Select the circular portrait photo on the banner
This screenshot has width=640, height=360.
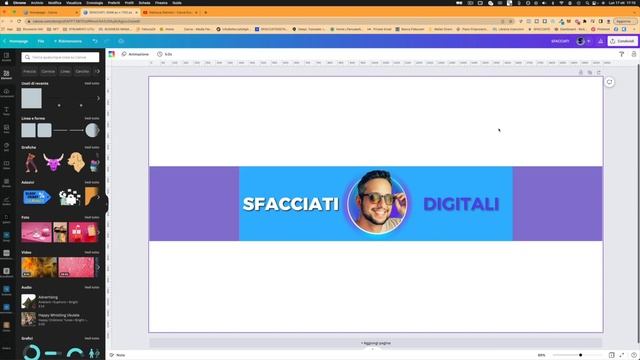378,202
